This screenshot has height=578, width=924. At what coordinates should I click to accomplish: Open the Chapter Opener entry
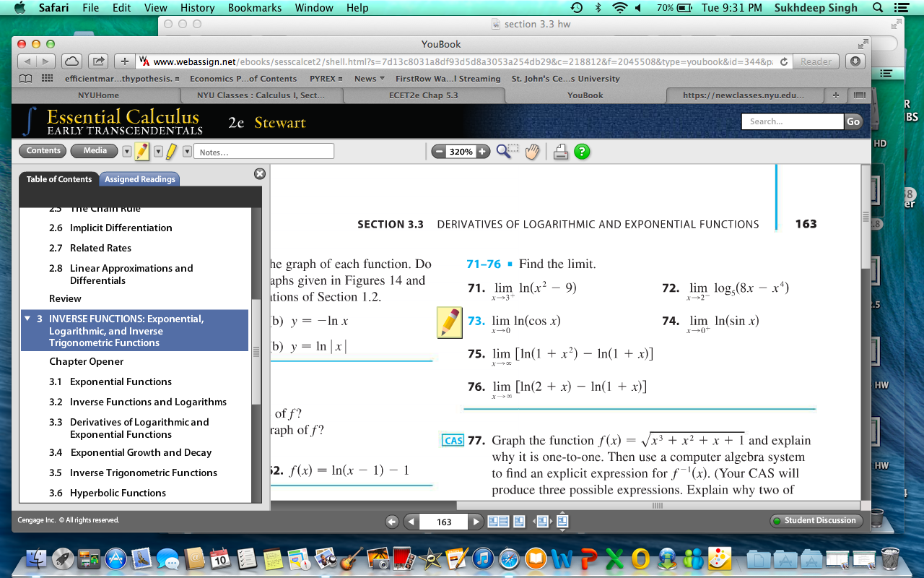87,361
